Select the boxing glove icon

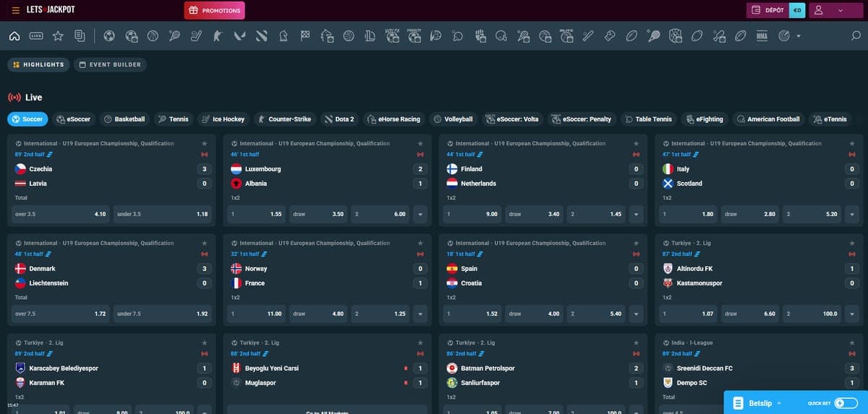click(x=610, y=35)
